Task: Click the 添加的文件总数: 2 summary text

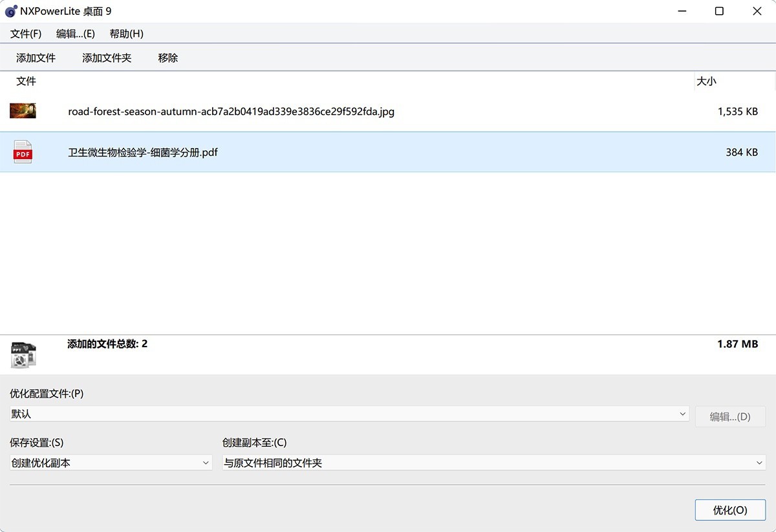Action: [x=107, y=344]
